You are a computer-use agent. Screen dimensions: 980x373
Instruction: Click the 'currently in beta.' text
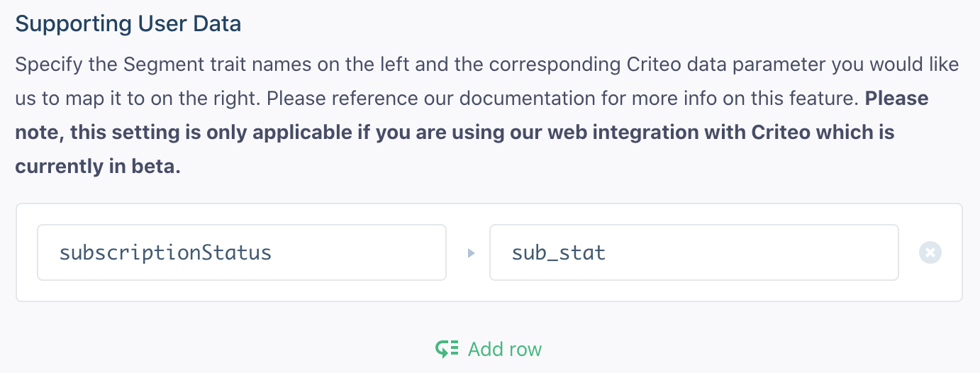tap(98, 166)
